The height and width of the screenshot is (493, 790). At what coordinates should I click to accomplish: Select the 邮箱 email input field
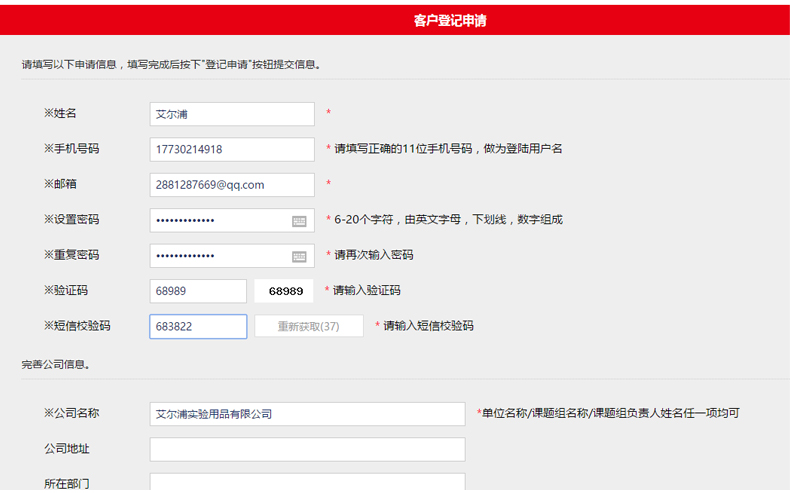point(232,185)
